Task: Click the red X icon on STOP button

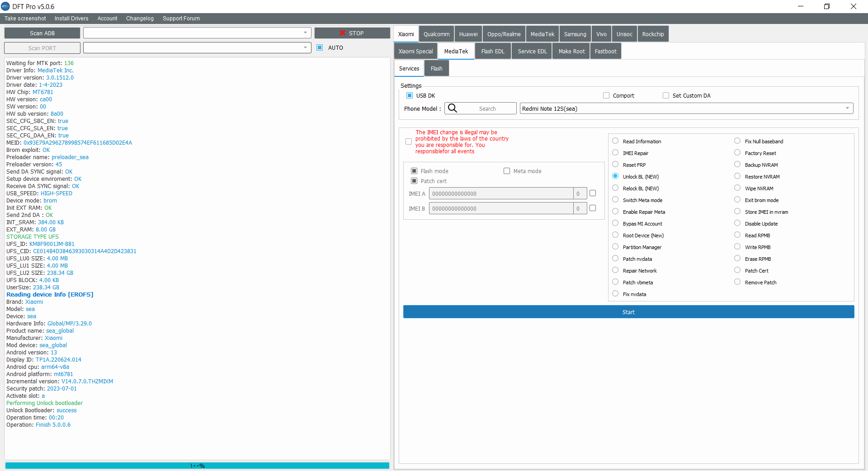Action: [342, 33]
